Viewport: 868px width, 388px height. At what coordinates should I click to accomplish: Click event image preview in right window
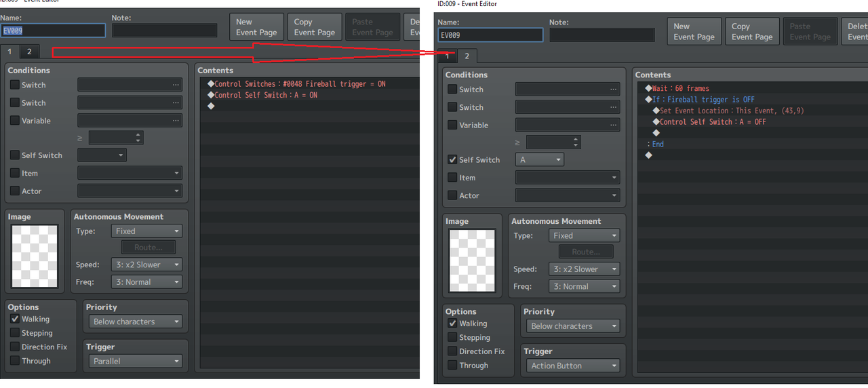tap(473, 261)
